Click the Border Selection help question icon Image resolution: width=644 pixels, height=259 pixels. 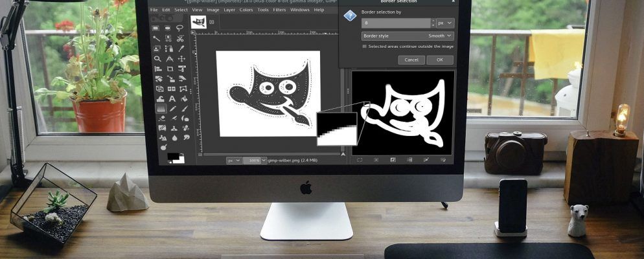(349, 16)
